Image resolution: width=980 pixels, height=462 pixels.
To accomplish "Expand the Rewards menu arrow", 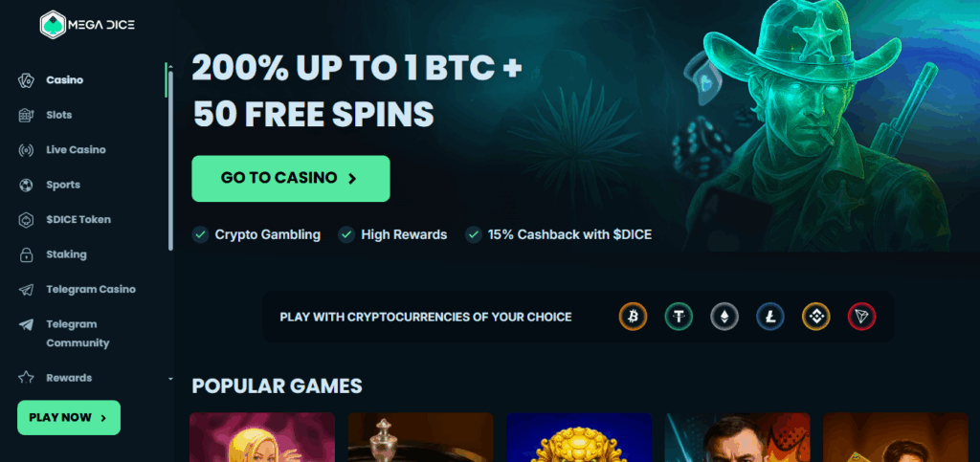I will (x=170, y=379).
